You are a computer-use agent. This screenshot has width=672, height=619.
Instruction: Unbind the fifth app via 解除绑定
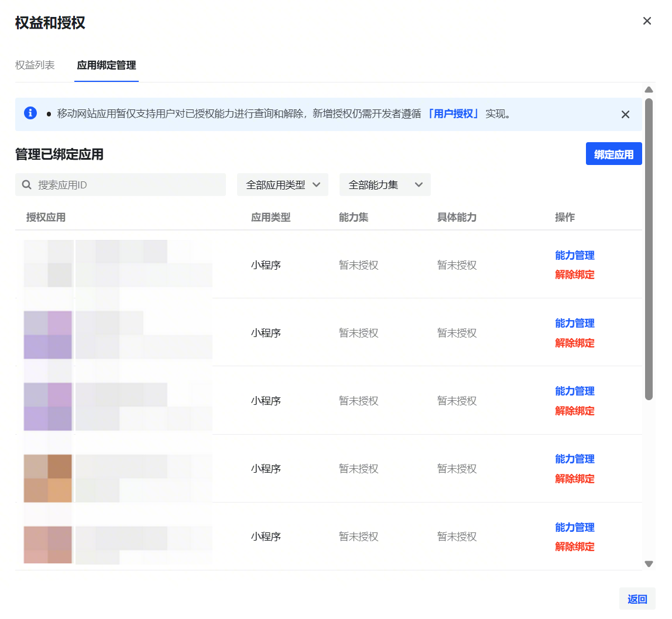coord(575,546)
